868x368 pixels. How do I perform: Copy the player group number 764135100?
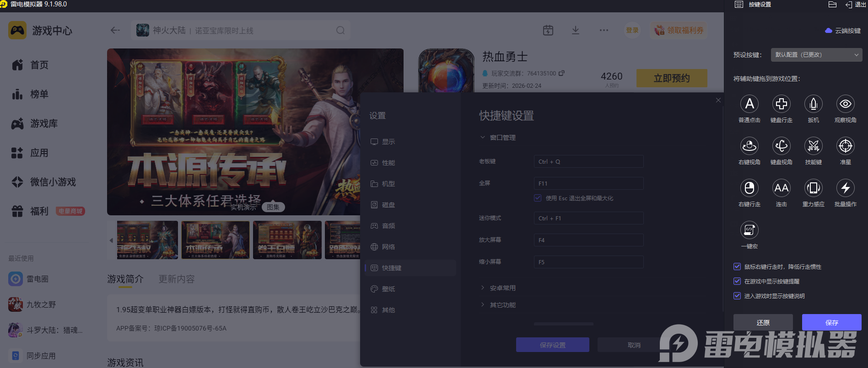pyautogui.click(x=561, y=73)
